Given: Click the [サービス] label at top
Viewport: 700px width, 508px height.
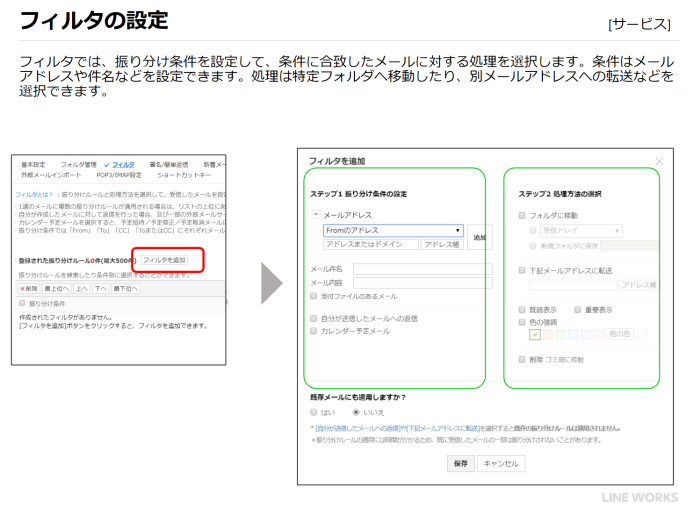Looking at the screenshot, I should coord(639,24).
